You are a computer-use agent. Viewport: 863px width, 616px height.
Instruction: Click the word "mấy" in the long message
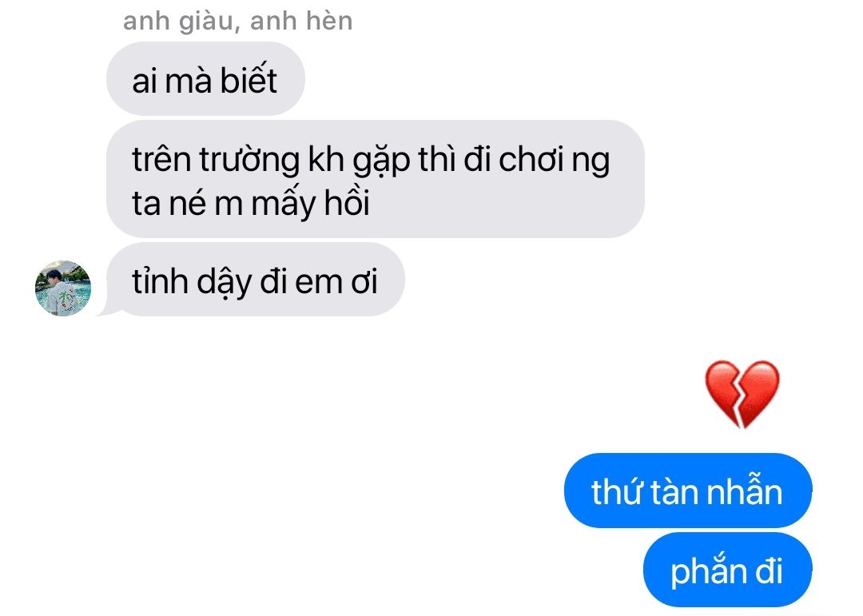(x=284, y=204)
